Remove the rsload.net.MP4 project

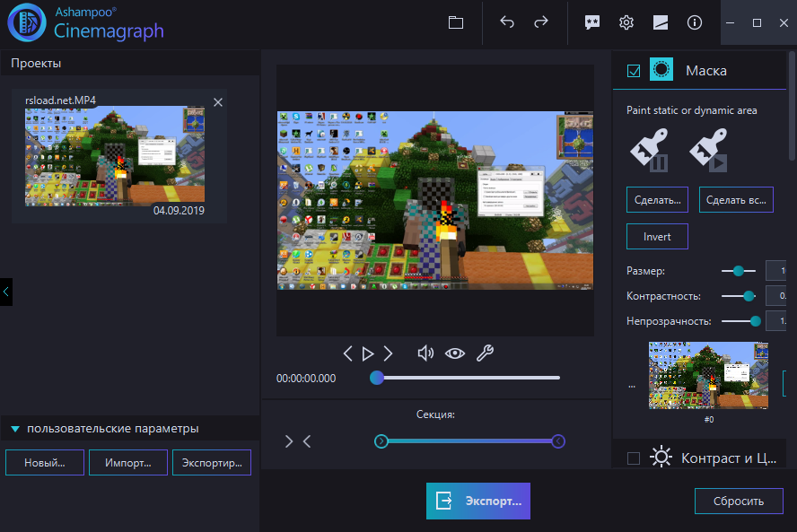click(x=218, y=102)
